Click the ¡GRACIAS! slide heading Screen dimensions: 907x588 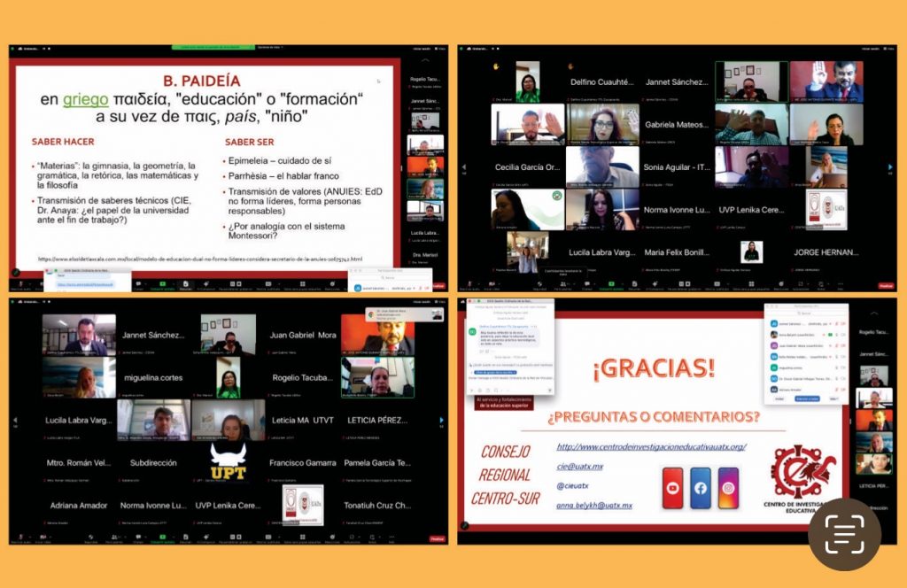(654, 368)
